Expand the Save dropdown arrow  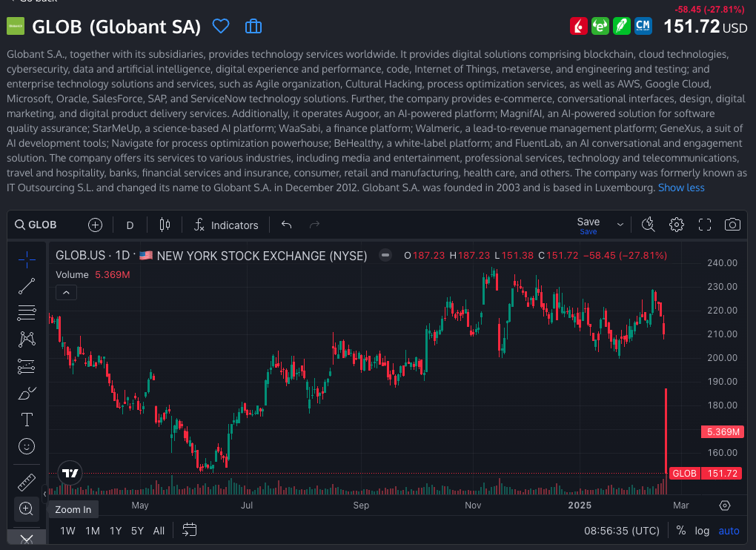620,225
